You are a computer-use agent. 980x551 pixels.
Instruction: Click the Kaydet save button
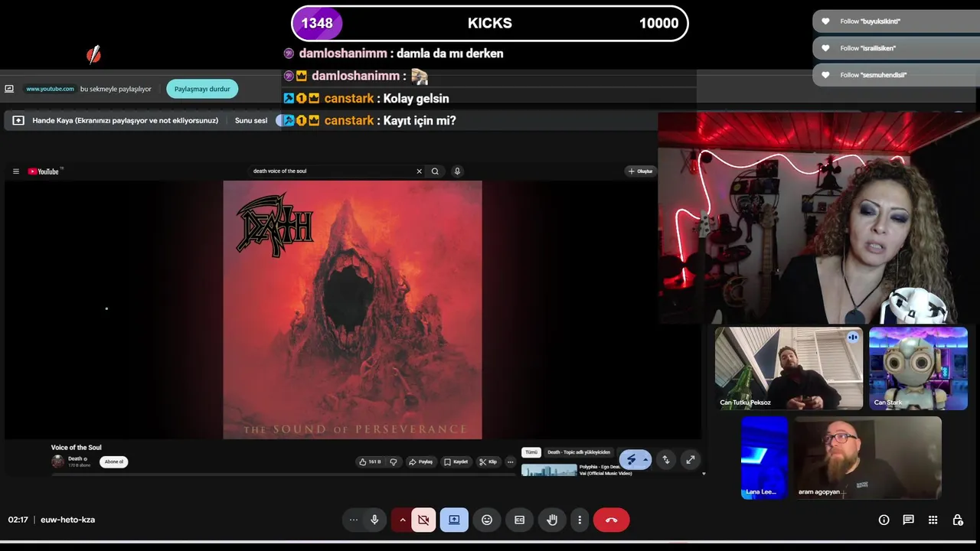click(x=456, y=461)
